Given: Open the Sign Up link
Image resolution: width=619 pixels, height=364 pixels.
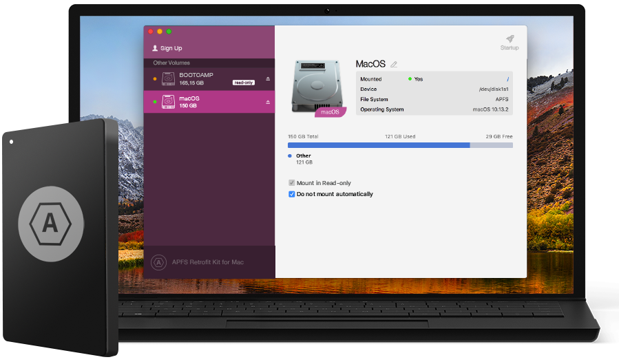Looking at the screenshot, I should pyautogui.click(x=171, y=48).
